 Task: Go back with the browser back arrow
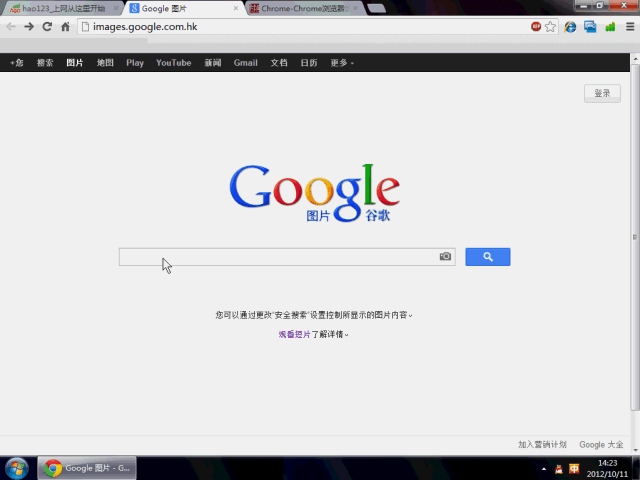click(x=11, y=27)
